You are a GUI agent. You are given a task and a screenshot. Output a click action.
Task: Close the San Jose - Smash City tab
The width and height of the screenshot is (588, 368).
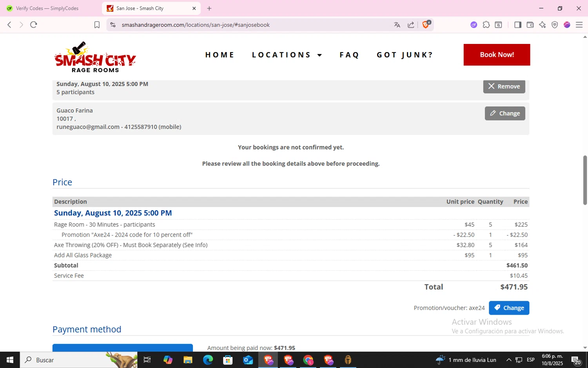click(x=194, y=8)
